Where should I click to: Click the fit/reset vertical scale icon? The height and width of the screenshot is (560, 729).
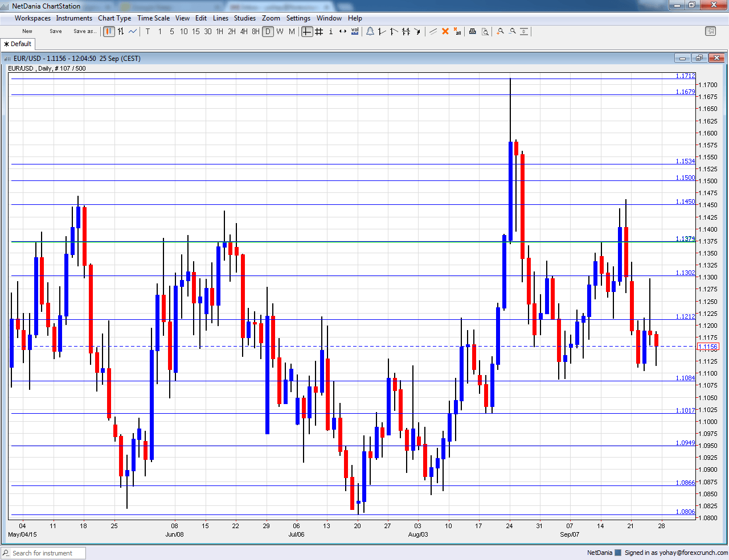(x=524, y=31)
